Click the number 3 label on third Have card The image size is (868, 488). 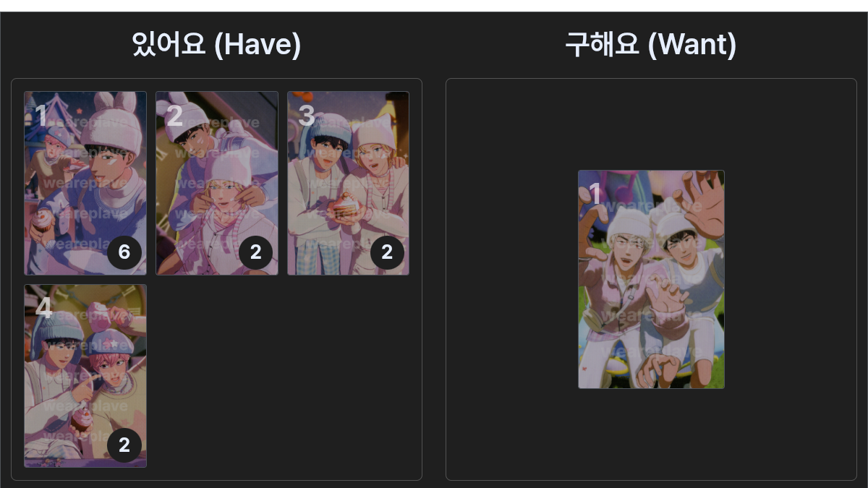coord(307,116)
